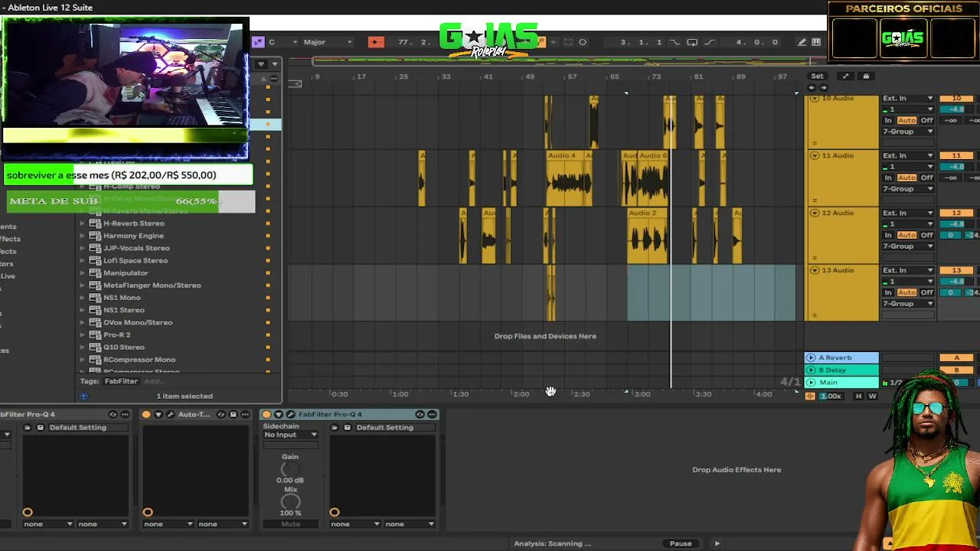This screenshot has height=551, width=980.
Task: Click the browser info circle icon
Action: point(83,396)
